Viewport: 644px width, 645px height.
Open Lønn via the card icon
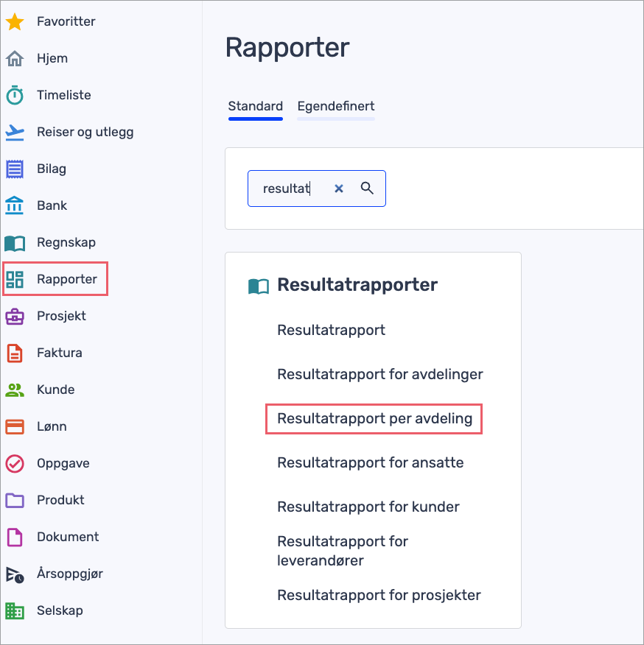point(15,427)
